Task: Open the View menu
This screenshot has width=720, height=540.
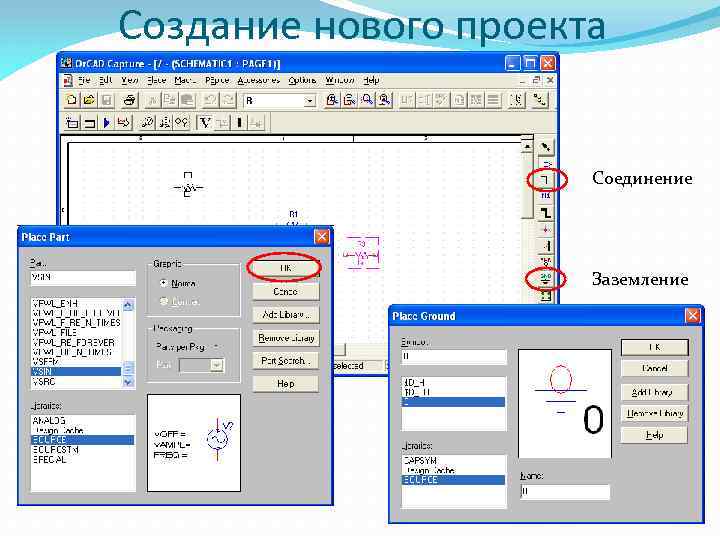Action: 129,80
